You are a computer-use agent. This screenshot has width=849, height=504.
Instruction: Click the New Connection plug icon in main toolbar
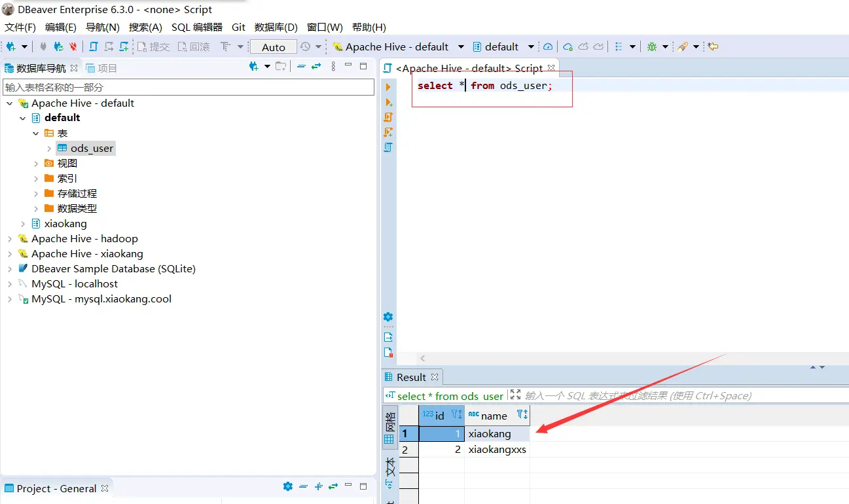[x=11, y=46]
